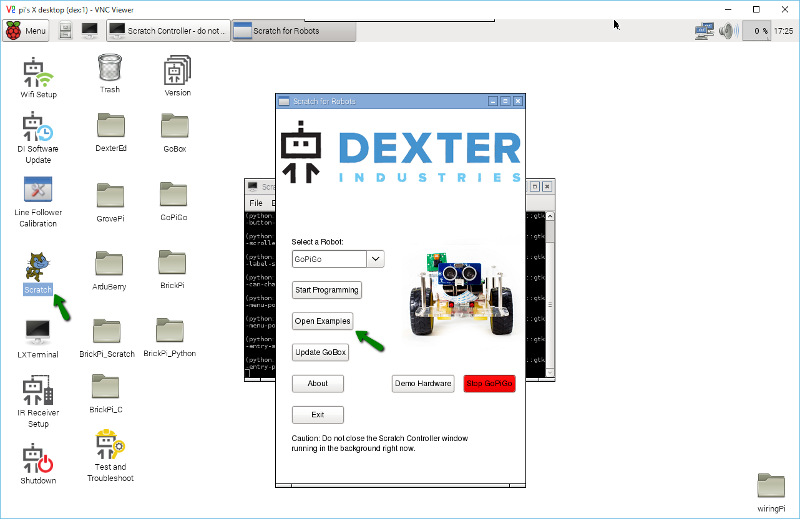Switch to Scratch for Robots taskbar item
Image resolution: width=800 pixels, height=519 pixels.
click(294, 31)
